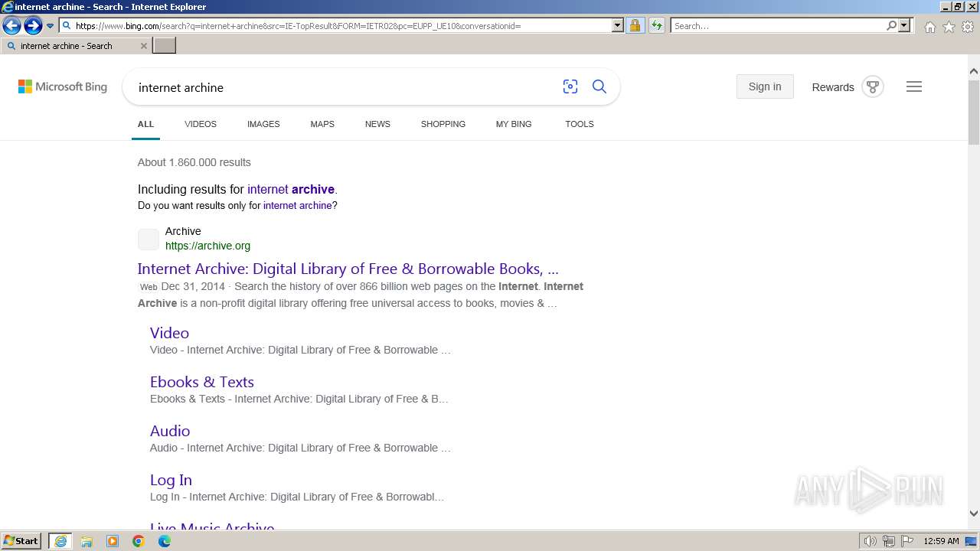Click the Microsoft Bing logo
Image resolution: width=980 pixels, height=551 pixels.
point(63,87)
